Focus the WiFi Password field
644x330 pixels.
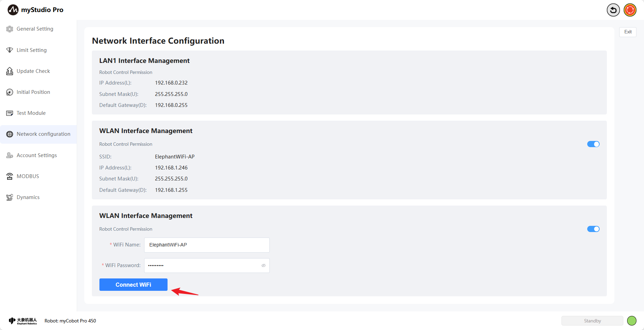(x=203, y=265)
